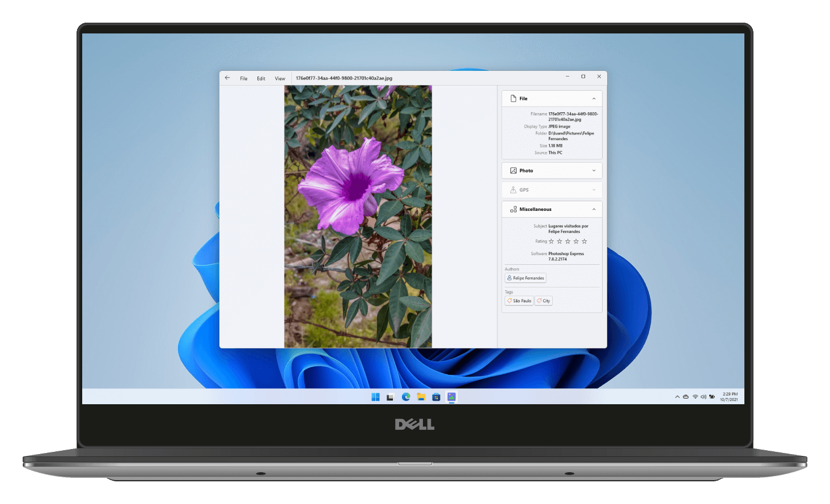Screen dimensions: 830x504
Task: Click the tag icon on São Paulo chip
Action: [x=509, y=300]
